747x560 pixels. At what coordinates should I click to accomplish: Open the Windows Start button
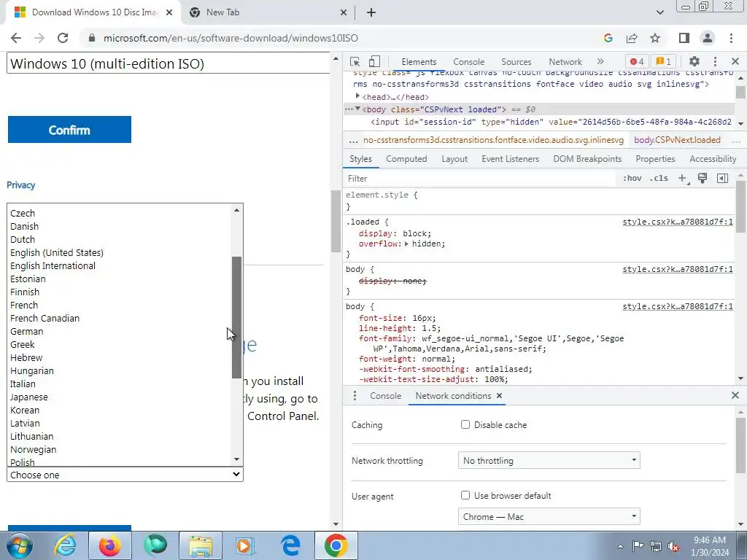click(20, 545)
